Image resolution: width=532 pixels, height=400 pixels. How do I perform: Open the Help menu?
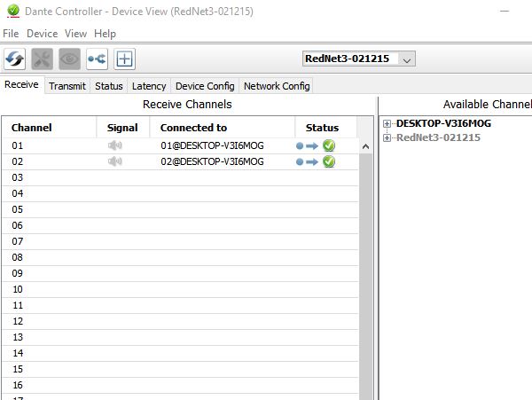tap(105, 34)
